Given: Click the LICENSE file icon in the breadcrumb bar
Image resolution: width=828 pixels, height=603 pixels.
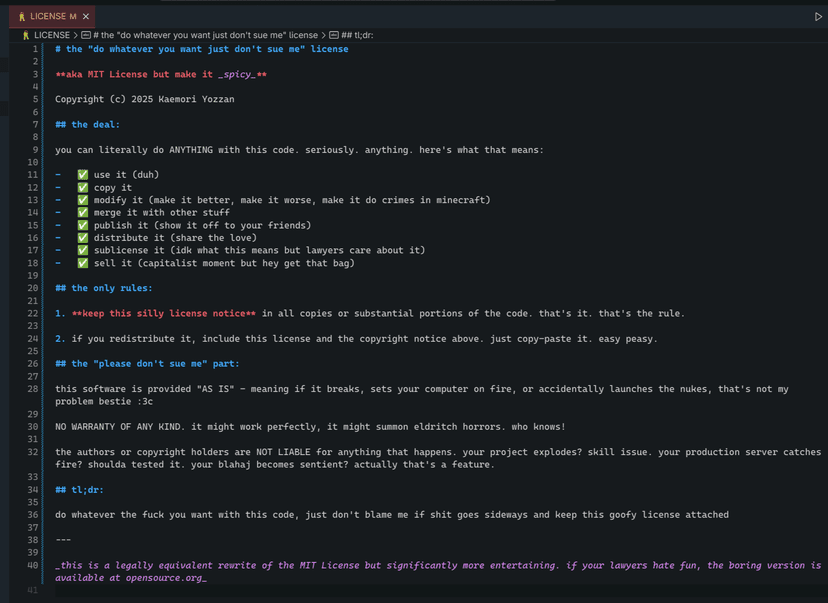Looking at the screenshot, I should pyautogui.click(x=26, y=35).
